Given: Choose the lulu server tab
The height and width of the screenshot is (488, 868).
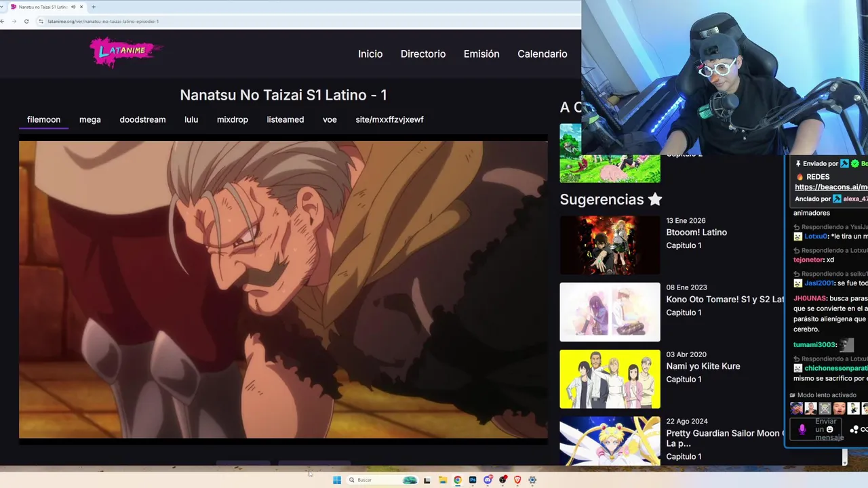Looking at the screenshot, I should (191, 119).
